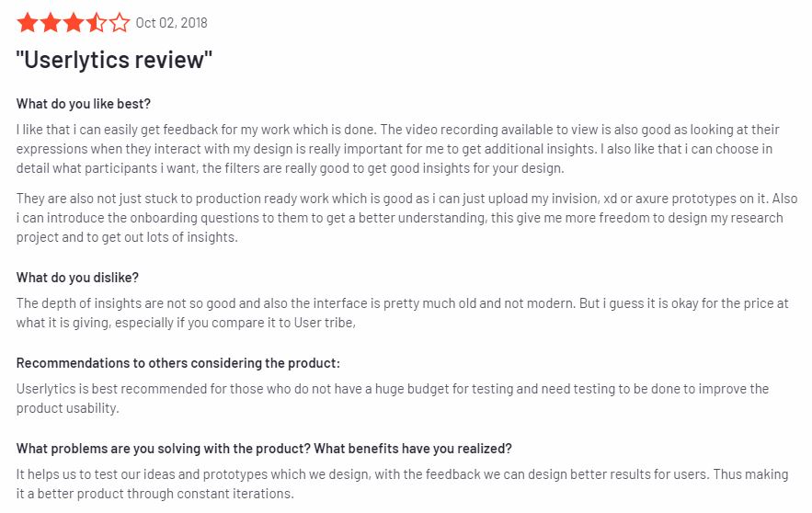Click the paragraph starting "I like that i can"
812x513 pixels.
(x=397, y=149)
